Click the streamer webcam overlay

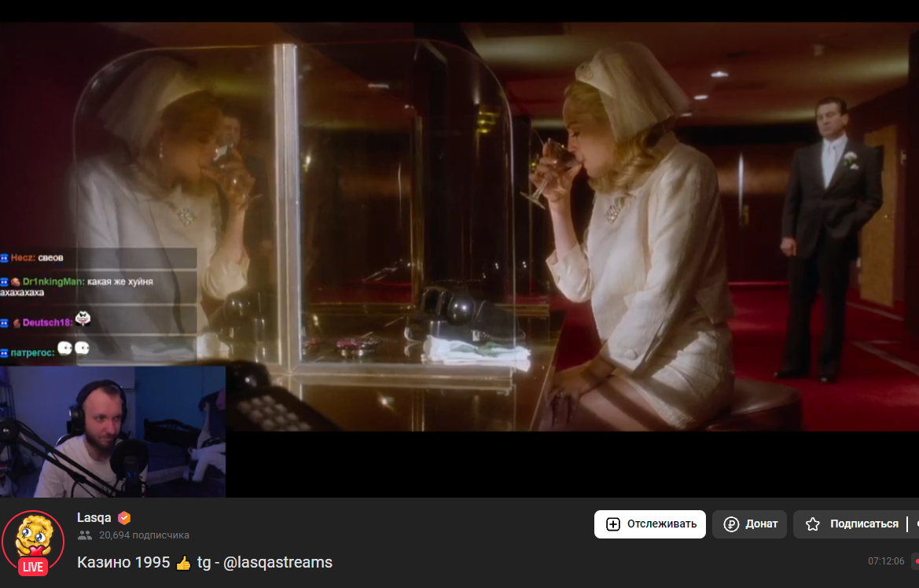click(x=113, y=432)
